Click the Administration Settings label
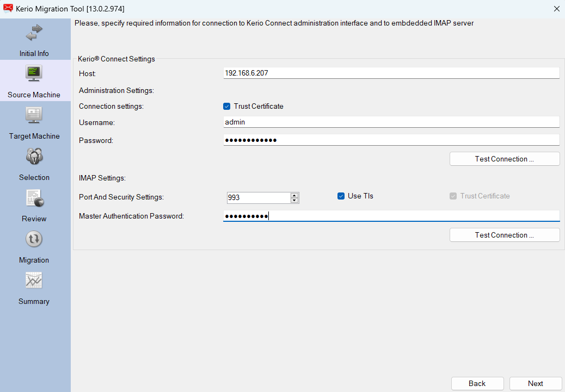 coord(116,90)
